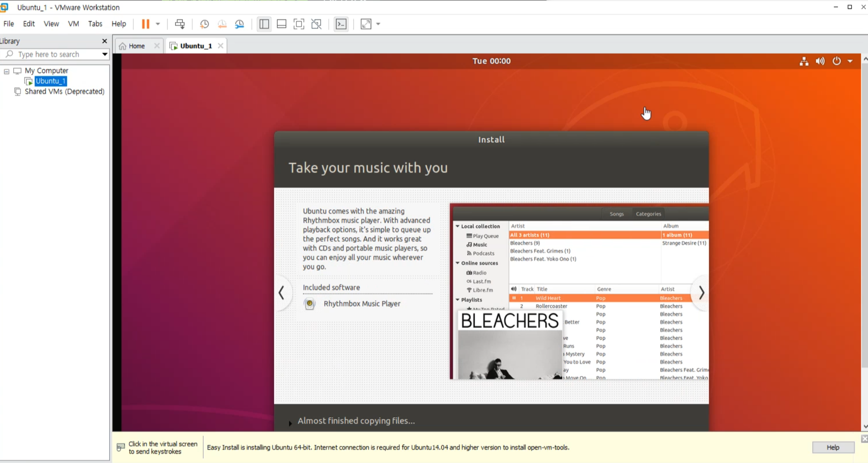868x463 pixels.
Task: Click the revert to snapshot icon
Action: [x=222, y=24]
